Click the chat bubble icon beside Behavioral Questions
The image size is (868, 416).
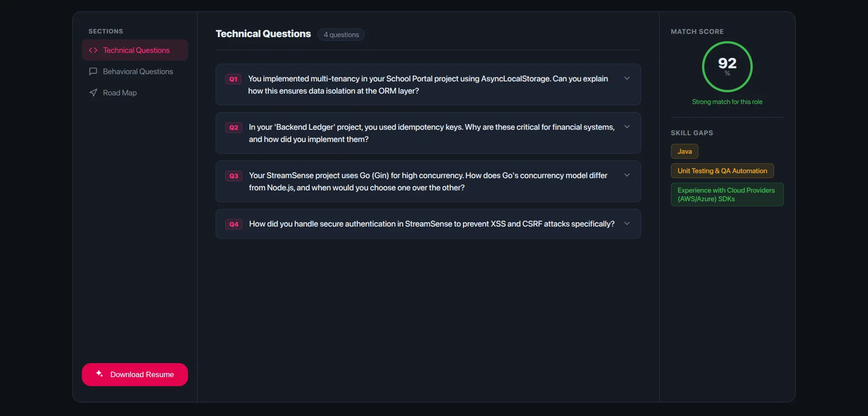pyautogui.click(x=93, y=71)
